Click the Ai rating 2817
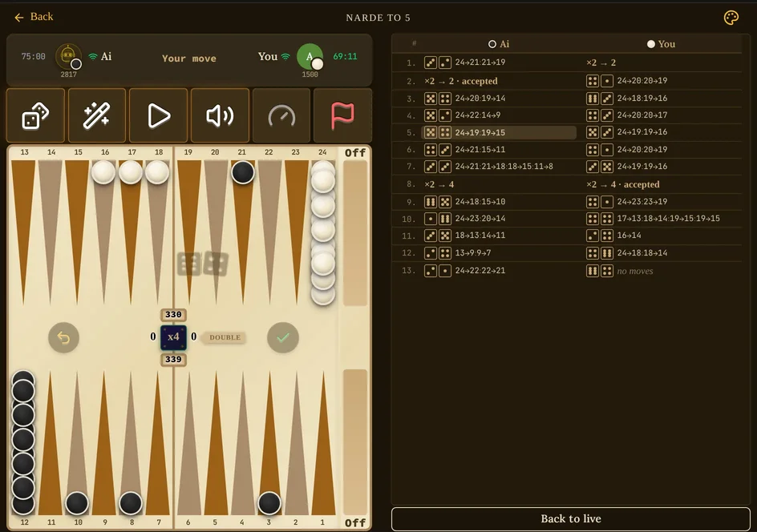The height and width of the screenshot is (532, 757). pos(68,75)
